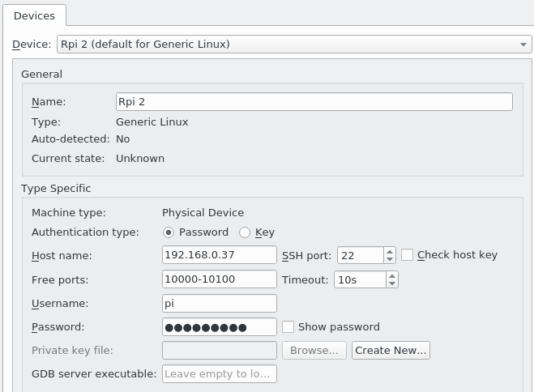
Task: Edit the device Name field
Action: pos(314,101)
